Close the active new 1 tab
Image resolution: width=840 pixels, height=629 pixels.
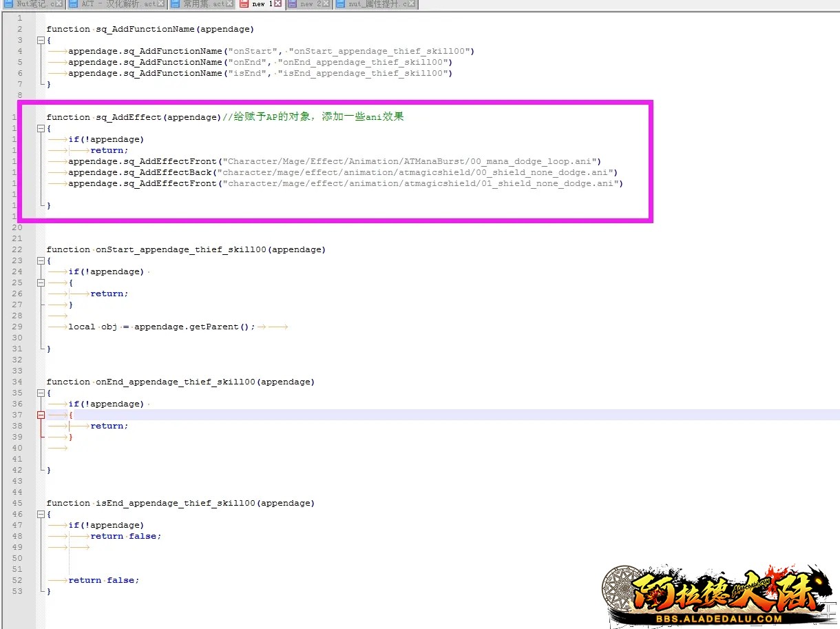click(x=277, y=4)
